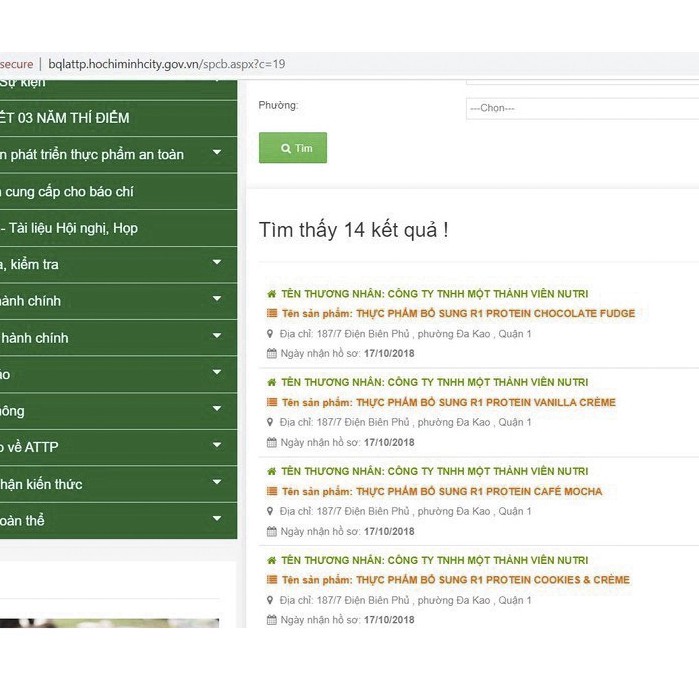Expand the 'hận kiến thức' menu arrow

(x=217, y=481)
